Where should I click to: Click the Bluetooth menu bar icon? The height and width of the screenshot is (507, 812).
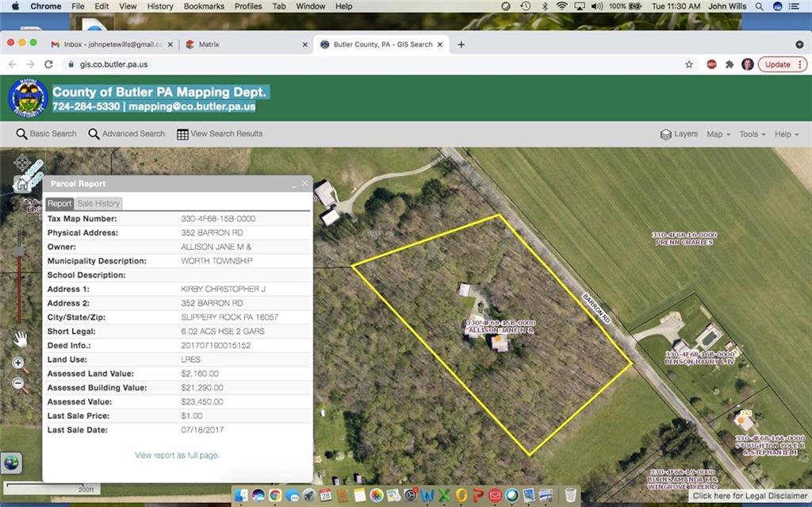click(x=545, y=6)
